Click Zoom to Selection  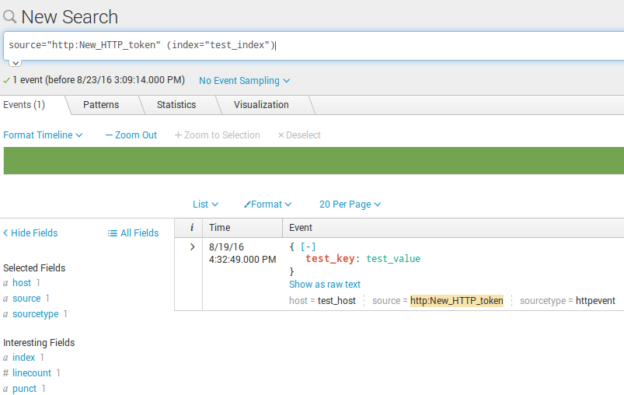tap(217, 135)
